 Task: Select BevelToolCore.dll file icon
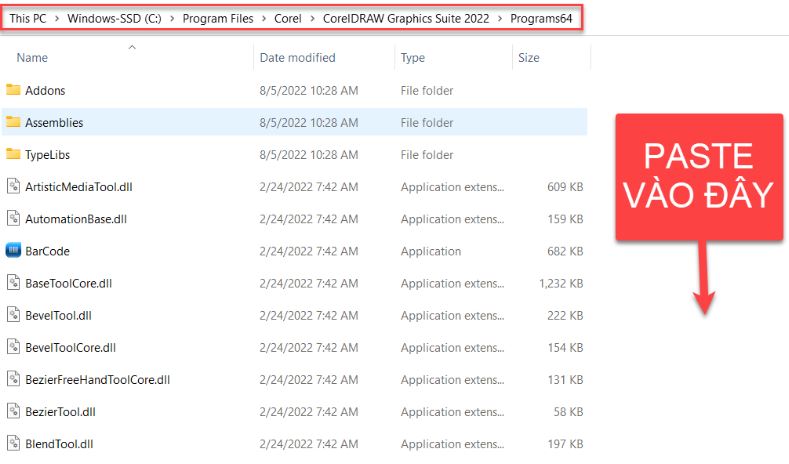coord(13,347)
